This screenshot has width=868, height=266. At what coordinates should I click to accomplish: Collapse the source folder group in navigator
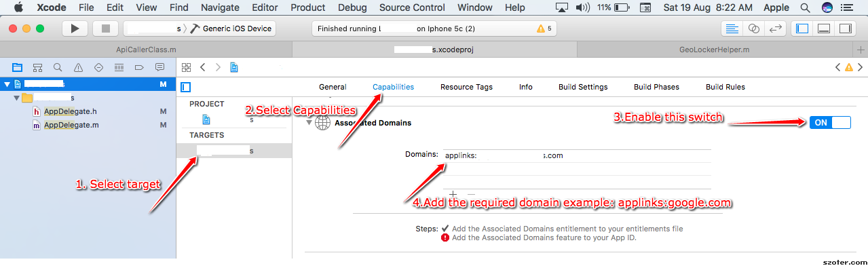point(17,98)
